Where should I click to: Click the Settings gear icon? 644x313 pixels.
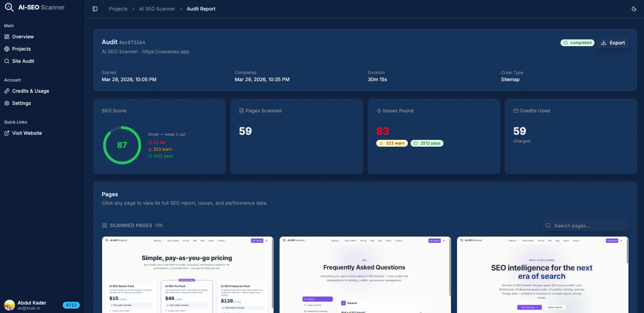coord(7,103)
